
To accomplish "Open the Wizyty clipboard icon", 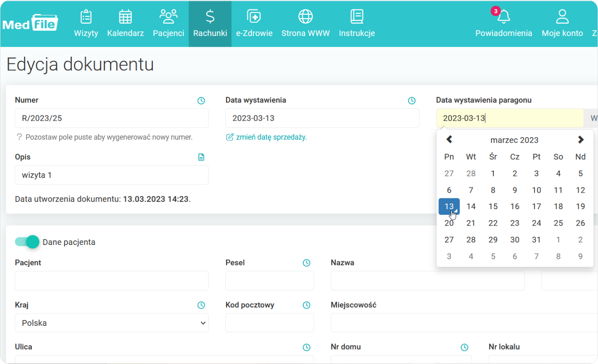I will pyautogui.click(x=86, y=17).
